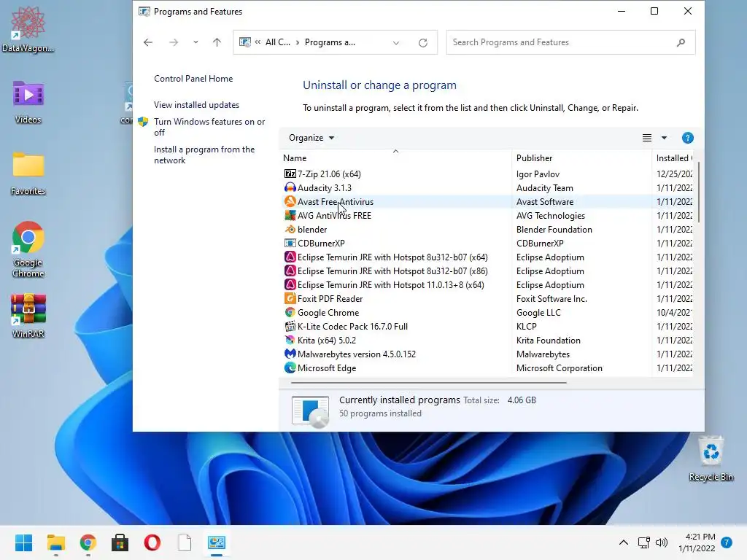Expand the address path double-chevron
The image size is (747, 560).
(x=258, y=42)
